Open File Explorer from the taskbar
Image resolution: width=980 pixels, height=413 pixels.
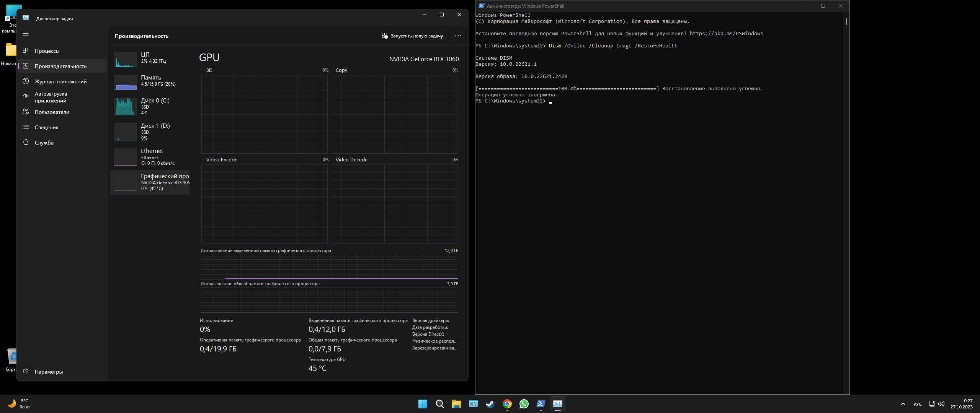(456, 404)
